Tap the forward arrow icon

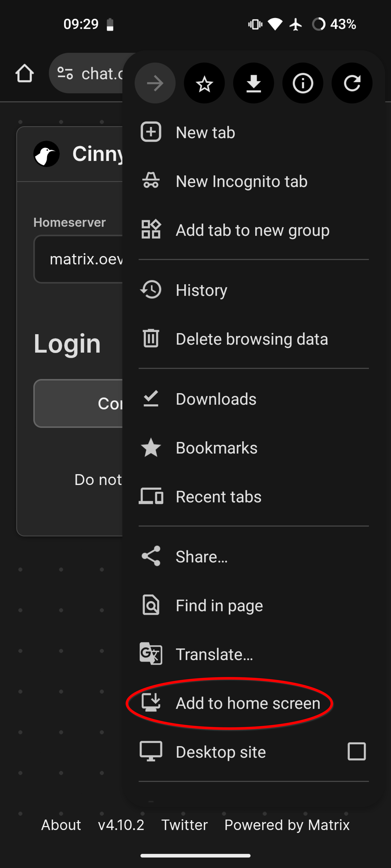coord(155,83)
